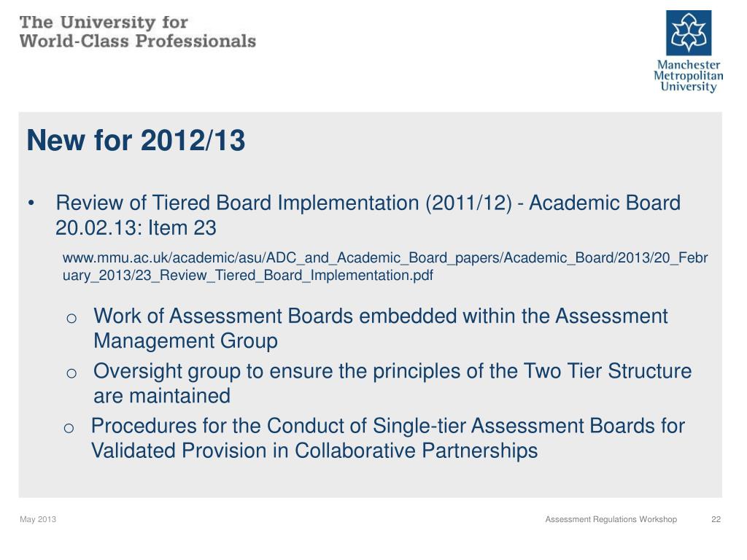Click the 23_Review_Tiered_Board_Implementation.pdf link line
The image size is (747, 560).
click(248, 275)
